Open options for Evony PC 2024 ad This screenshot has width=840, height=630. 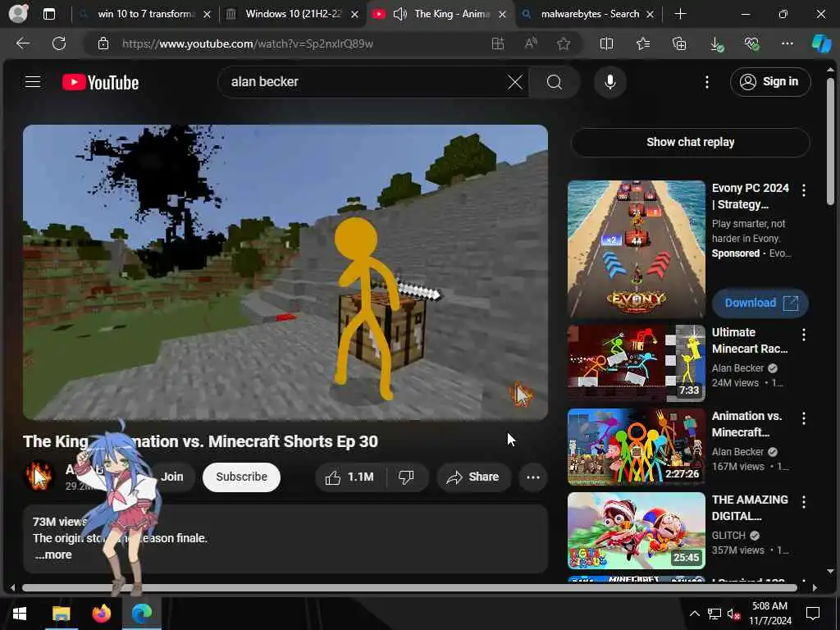pos(803,189)
